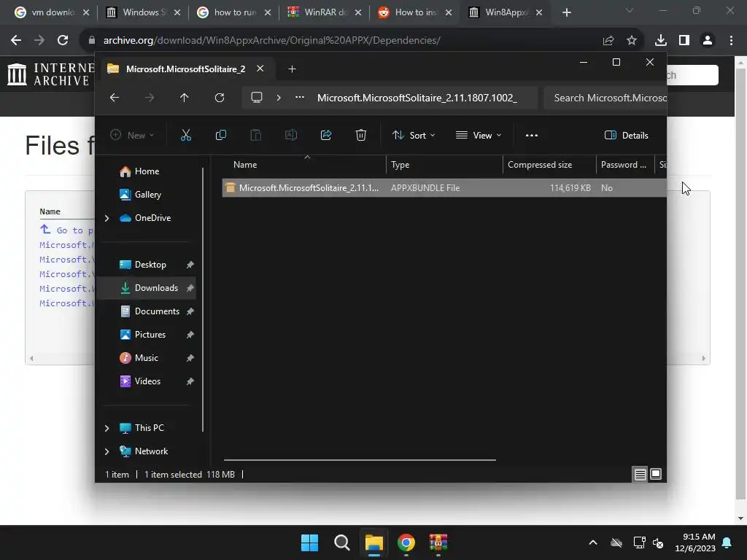Open Chrome three-dot menu
747x560 pixels.
point(731,41)
